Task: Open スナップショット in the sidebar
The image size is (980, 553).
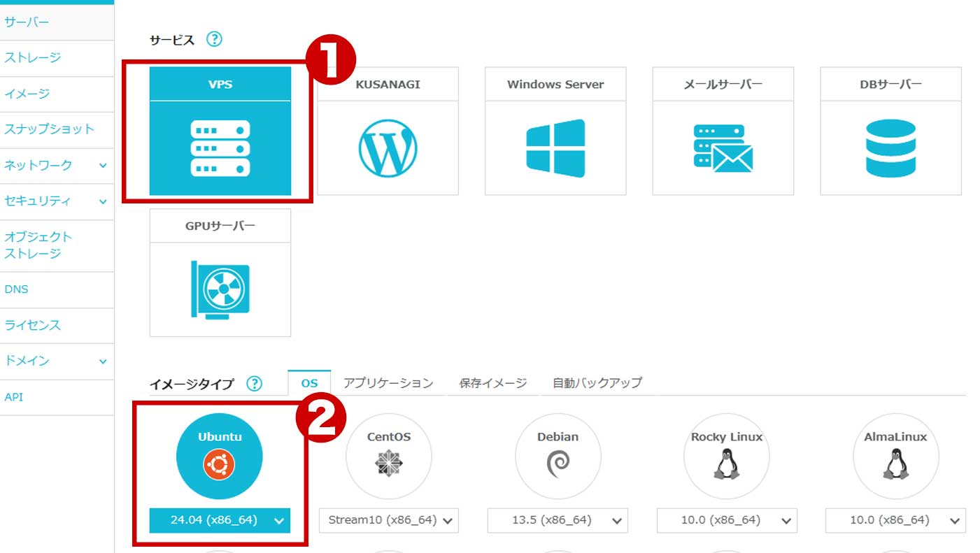Action: pos(57,129)
